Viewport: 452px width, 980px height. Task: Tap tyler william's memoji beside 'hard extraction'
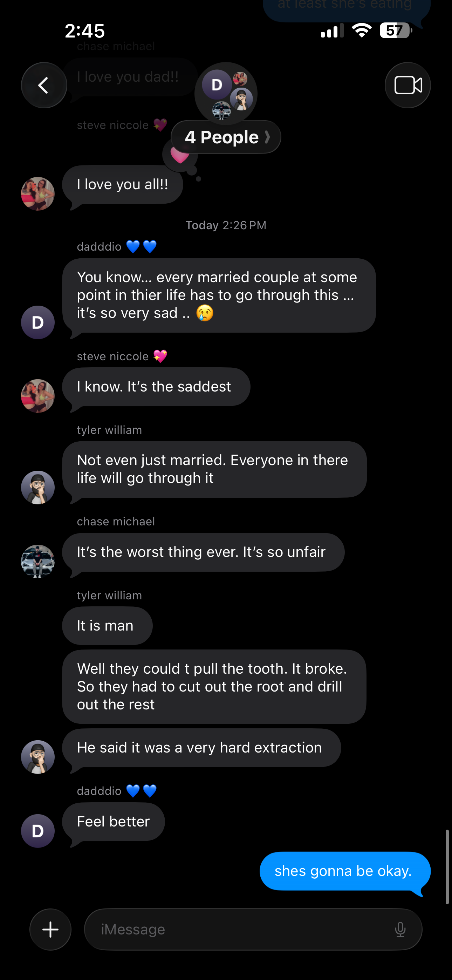pos(38,757)
